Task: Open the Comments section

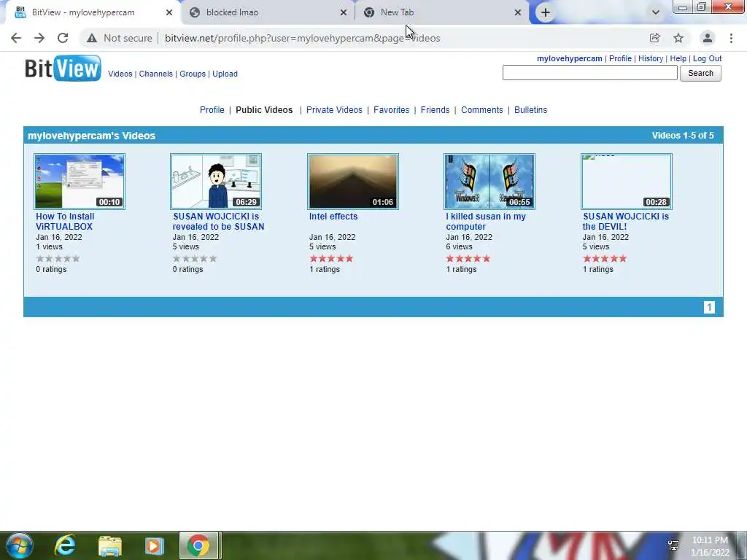Action: click(481, 110)
